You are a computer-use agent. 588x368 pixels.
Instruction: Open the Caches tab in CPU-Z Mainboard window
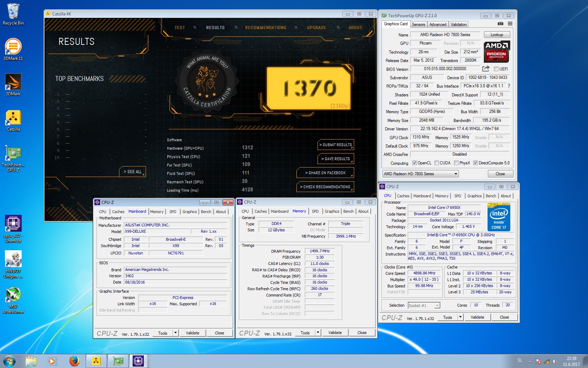(x=118, y=212)
